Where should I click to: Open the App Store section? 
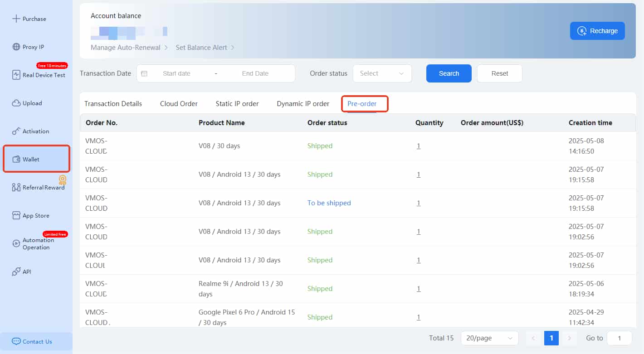(36, 215)
